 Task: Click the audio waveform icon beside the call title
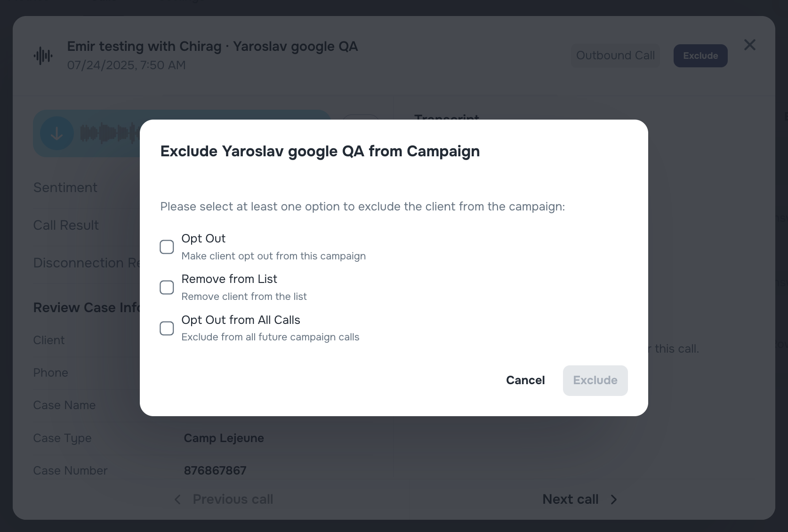tap(43, 55)
